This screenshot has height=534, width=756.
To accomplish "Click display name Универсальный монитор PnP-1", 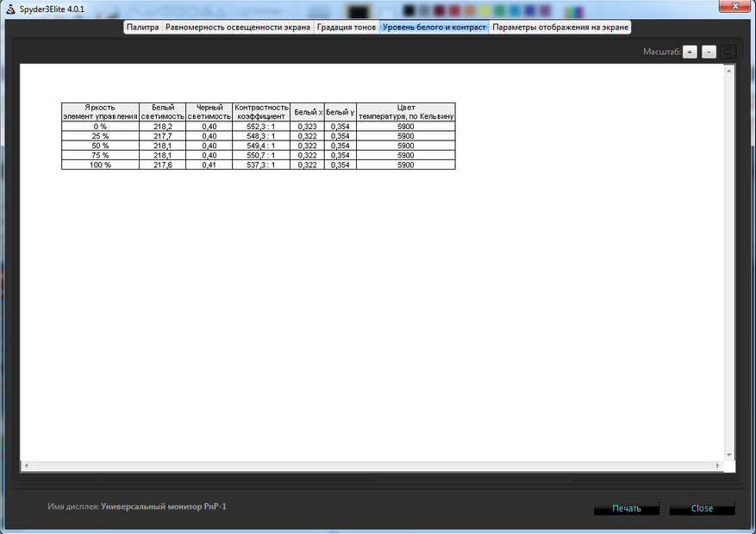I will (164, 506).
